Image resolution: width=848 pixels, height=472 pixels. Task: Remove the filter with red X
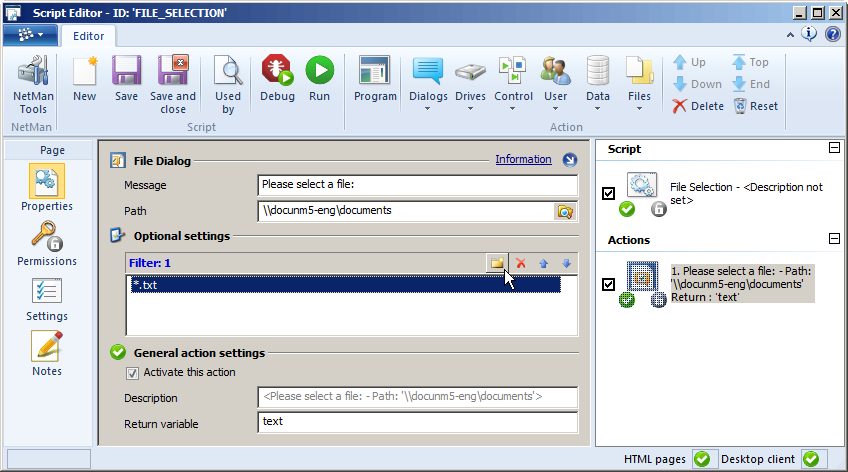click(520, 263)
